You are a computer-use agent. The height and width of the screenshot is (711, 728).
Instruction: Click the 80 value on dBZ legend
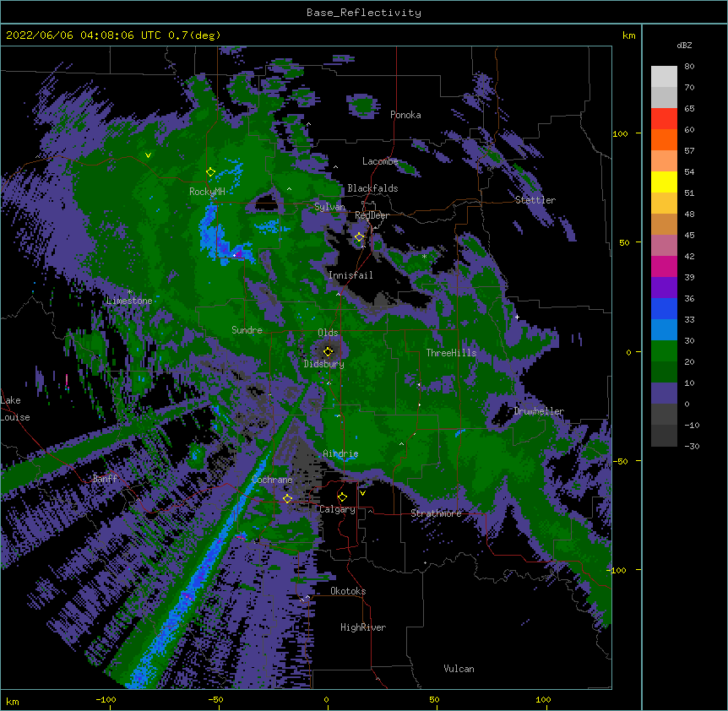(689, 67)
